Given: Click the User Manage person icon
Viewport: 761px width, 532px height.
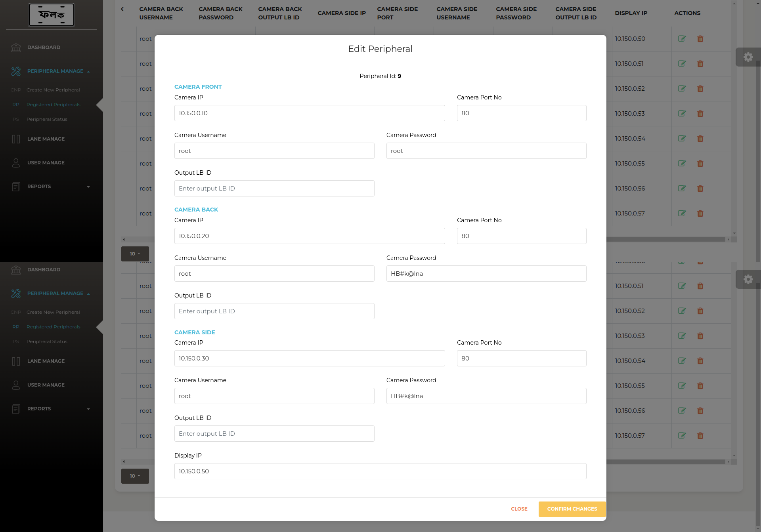Looking at the screenshot, I should click(16, 163).
